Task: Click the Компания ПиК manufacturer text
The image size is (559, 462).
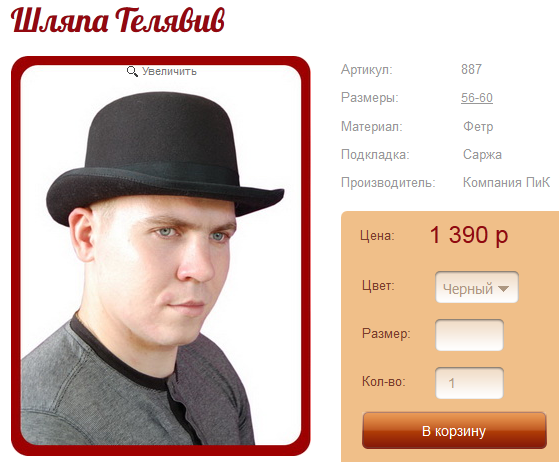Action: coord(506,183)
